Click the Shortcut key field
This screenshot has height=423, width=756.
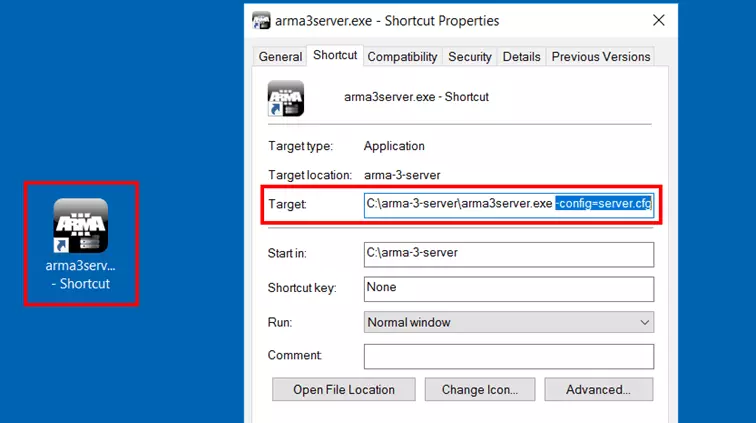508,288
